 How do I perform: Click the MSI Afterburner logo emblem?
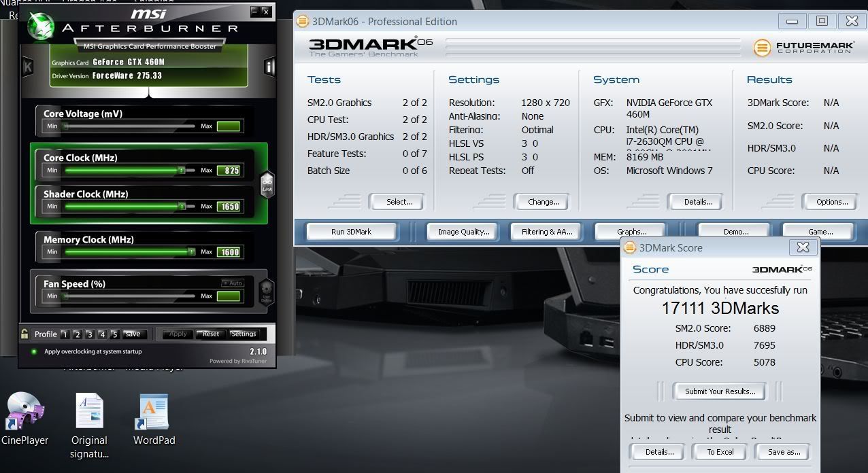[x=41, y=24]
